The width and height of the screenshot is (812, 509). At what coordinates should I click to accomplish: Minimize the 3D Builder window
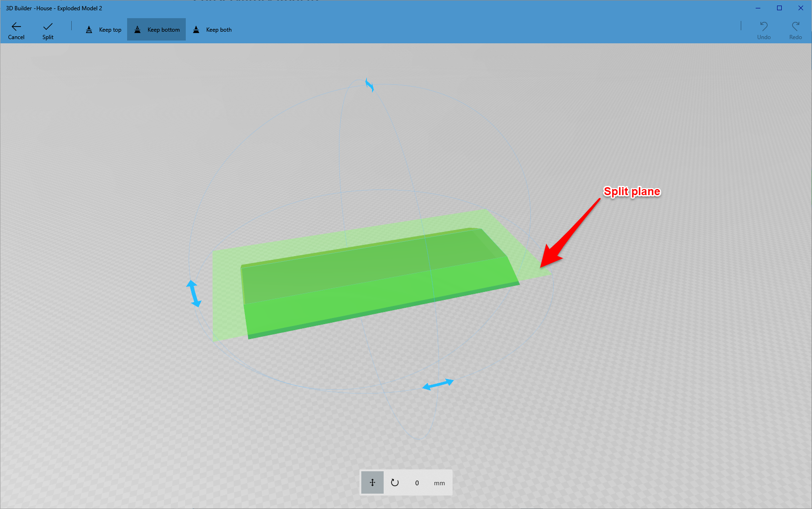point(758,8)
